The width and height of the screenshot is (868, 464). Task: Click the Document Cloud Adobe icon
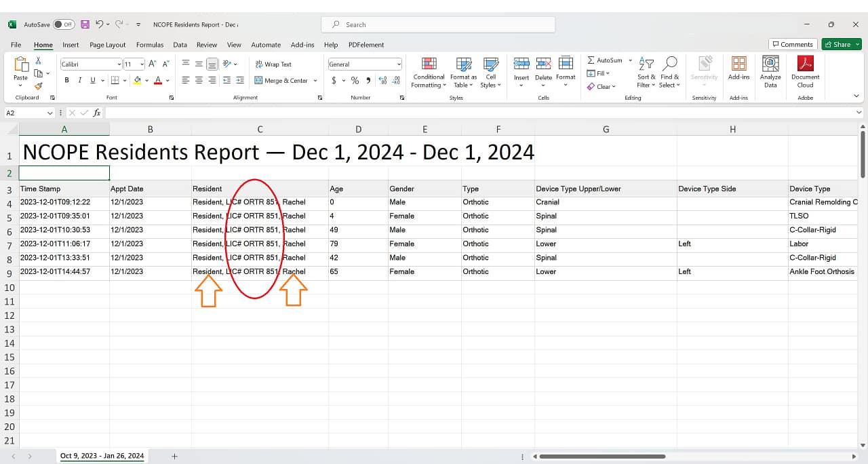coord(805,64)
